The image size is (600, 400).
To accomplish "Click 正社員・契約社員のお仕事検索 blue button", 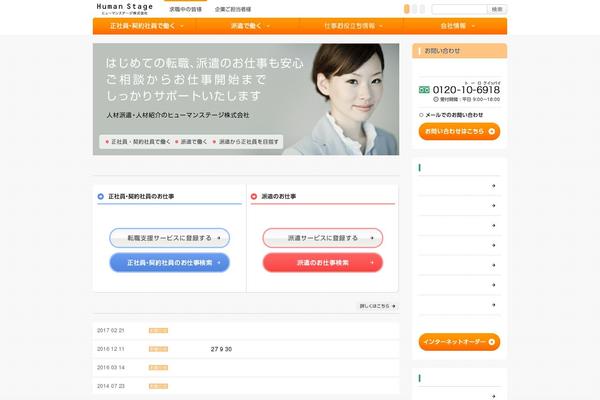I will click(170, 263).
